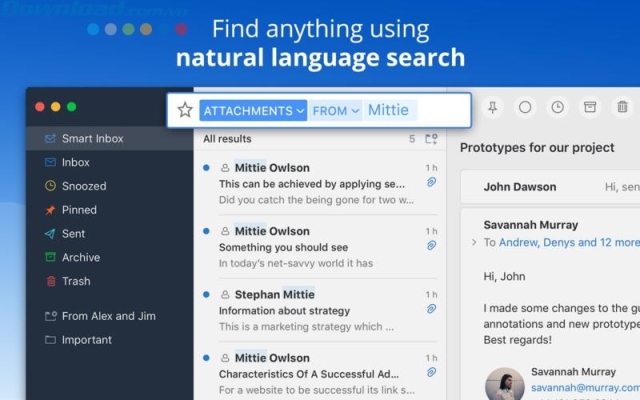Click attachment paperclip on 'Something you should see' email
Screen dimensions: 640x400
pos(431,245)
